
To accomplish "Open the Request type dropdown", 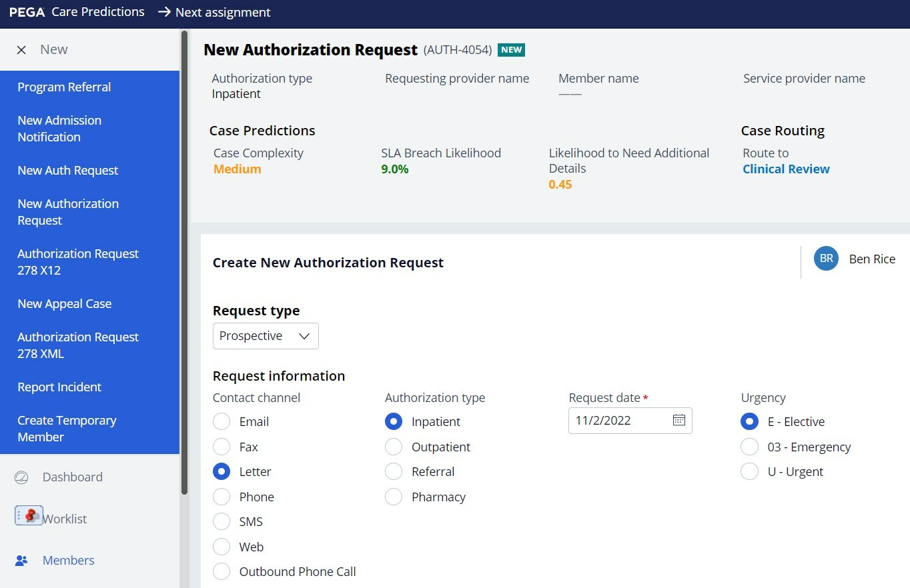I will [x=266, y=336].
